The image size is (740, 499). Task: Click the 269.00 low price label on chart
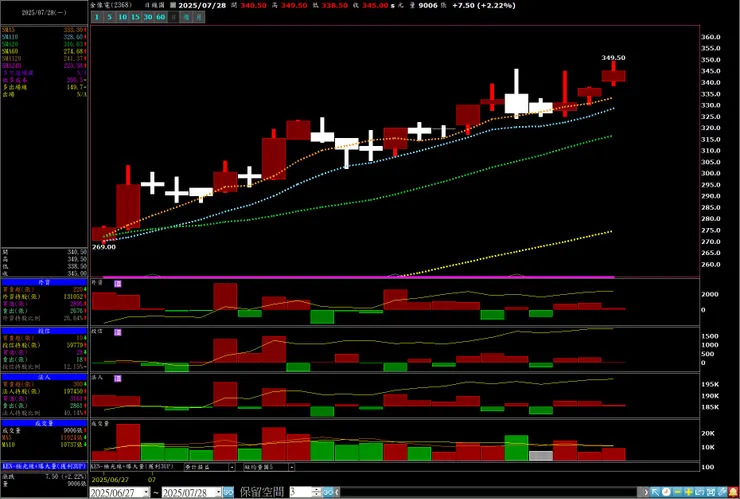click(103, 247)
